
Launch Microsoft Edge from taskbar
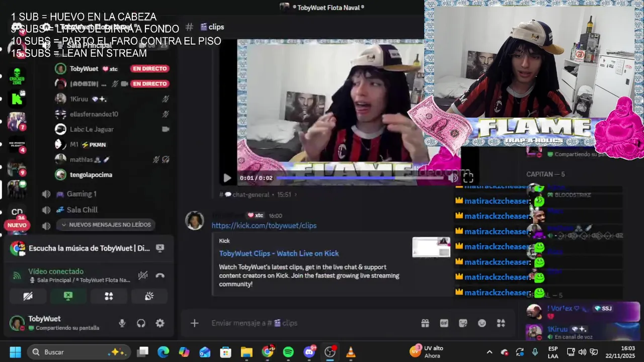(x=164, y=352)
